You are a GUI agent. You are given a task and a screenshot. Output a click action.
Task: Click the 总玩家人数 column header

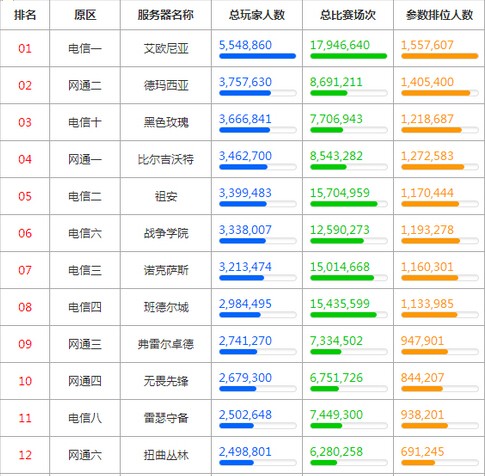[257, 15]
